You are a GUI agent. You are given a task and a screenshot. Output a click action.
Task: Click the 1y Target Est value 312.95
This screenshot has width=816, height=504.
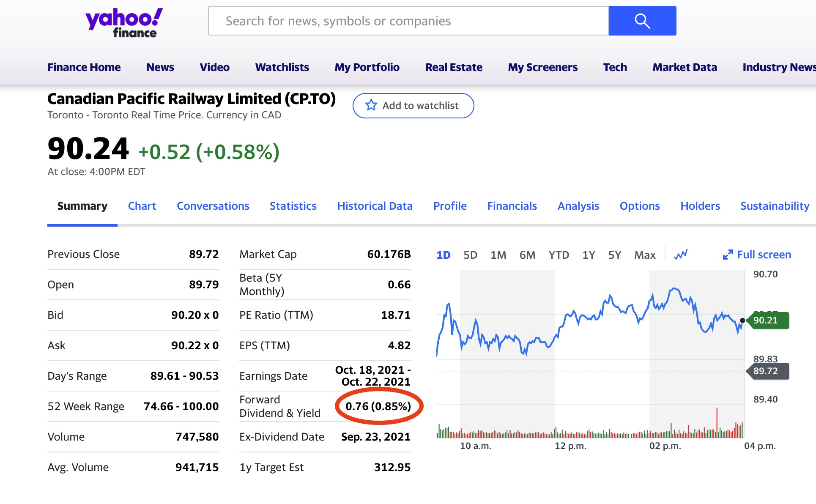click(x=392, y=467)
